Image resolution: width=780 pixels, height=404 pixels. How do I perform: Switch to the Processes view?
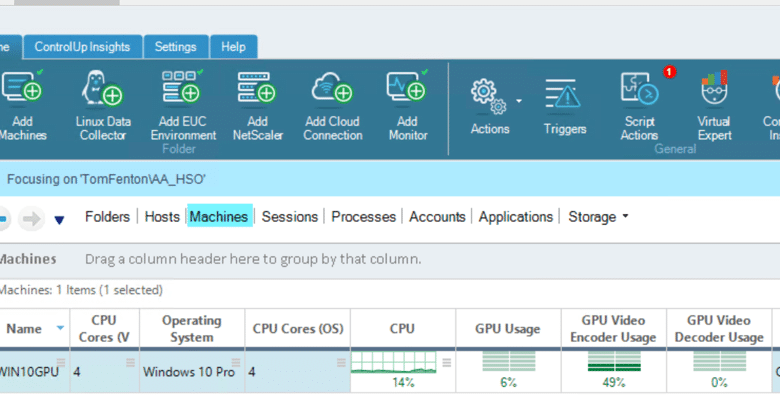364,217
